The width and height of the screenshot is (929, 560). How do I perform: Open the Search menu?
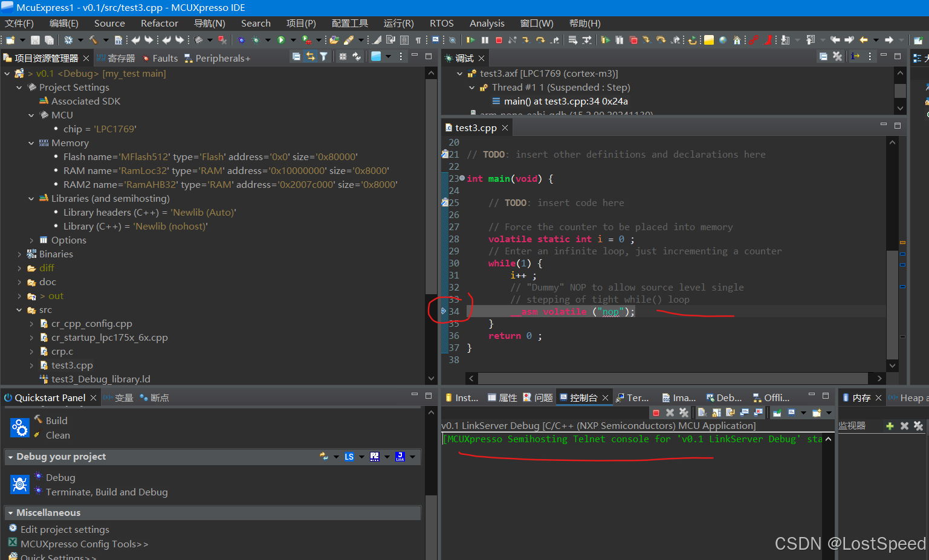click(256, 24)
